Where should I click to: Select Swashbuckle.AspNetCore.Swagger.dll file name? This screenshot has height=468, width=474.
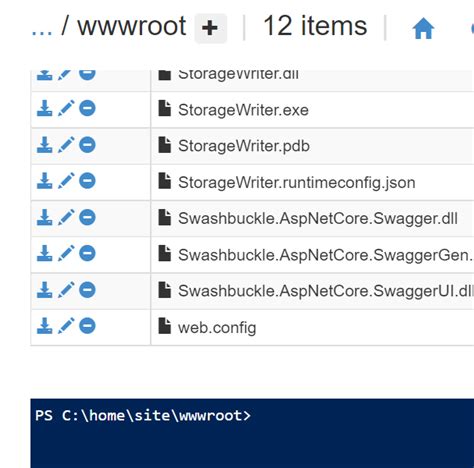pyautogui.click(x=318, y=219)
